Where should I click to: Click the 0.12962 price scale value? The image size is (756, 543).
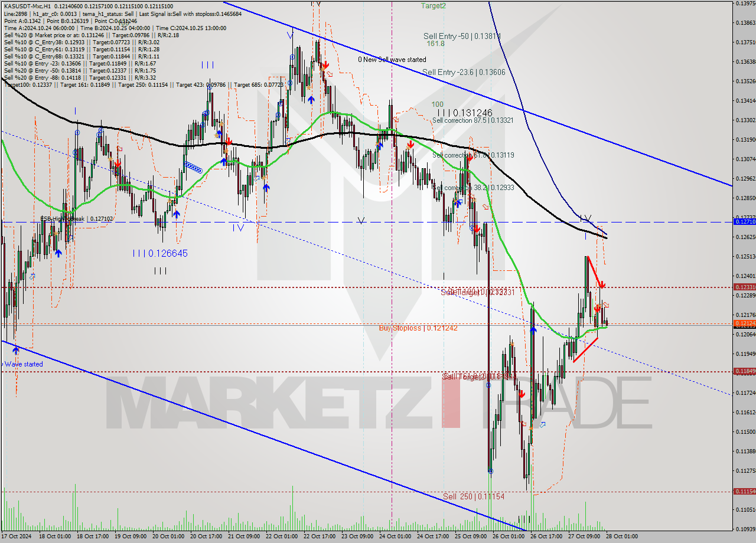tap(745, 179)
